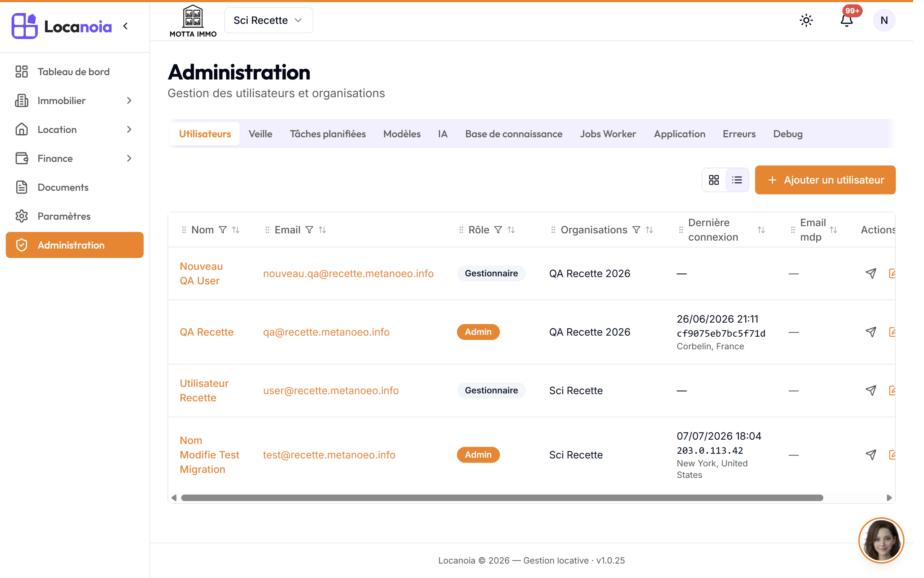924x578 pixels.
Task: Open Nom Modifie Test Migration user
Action: pos(209,454)
